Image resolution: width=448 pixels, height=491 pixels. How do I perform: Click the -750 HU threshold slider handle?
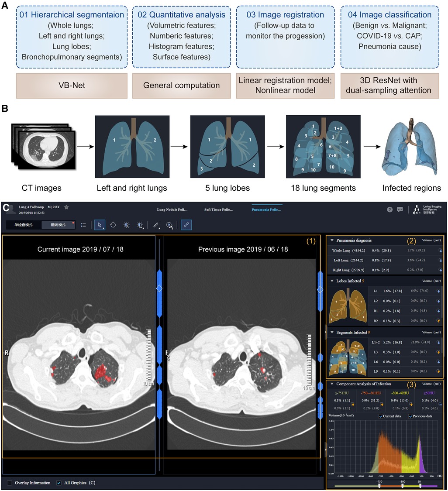pyautogui.click(x=379, y=486)
